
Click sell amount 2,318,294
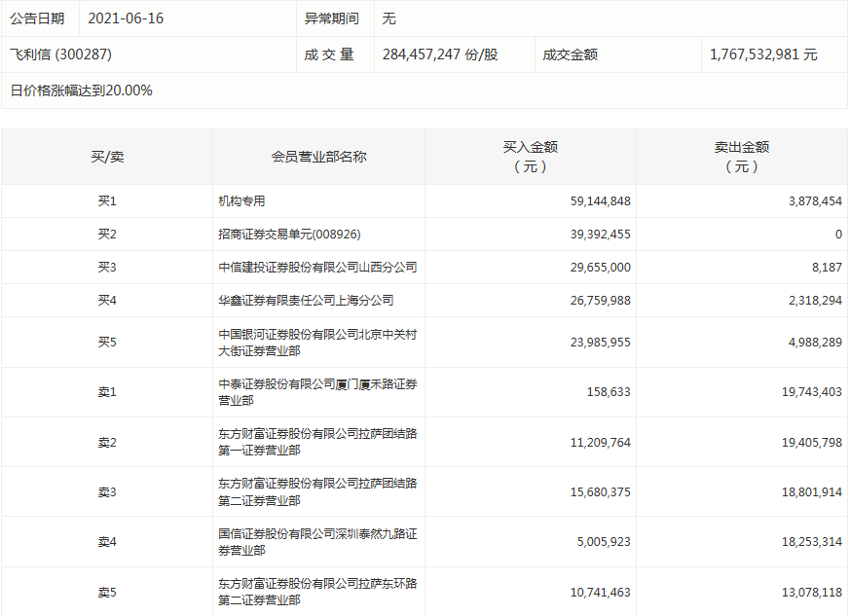point(815,300)
